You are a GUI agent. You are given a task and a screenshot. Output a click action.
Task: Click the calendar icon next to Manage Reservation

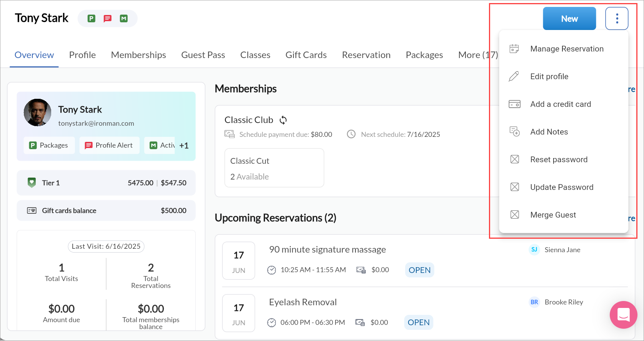514,49
